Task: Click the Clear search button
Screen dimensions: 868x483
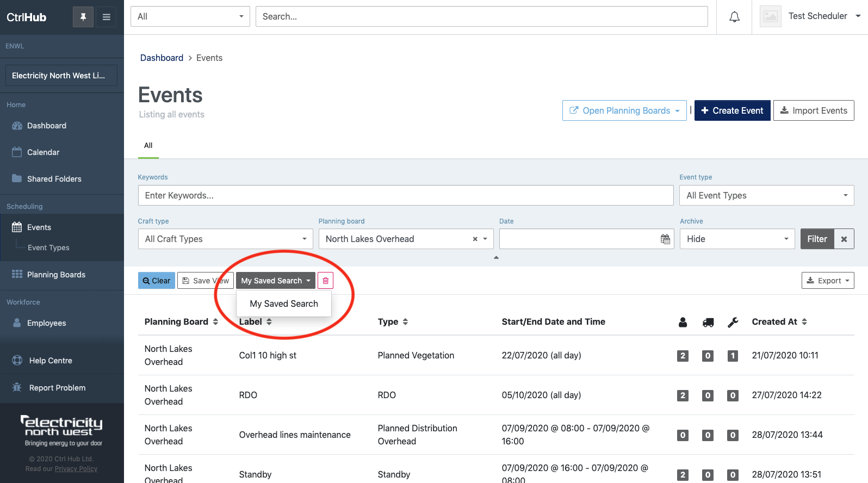Action: click(157, 281)
